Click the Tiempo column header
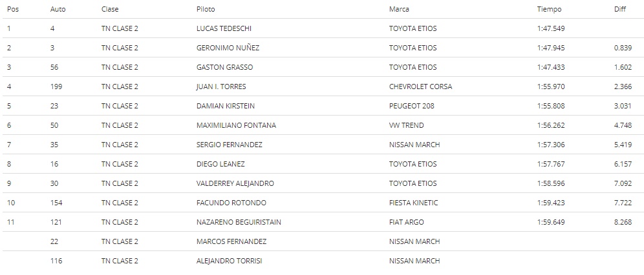The image size is (644, 275). [549, 9]
